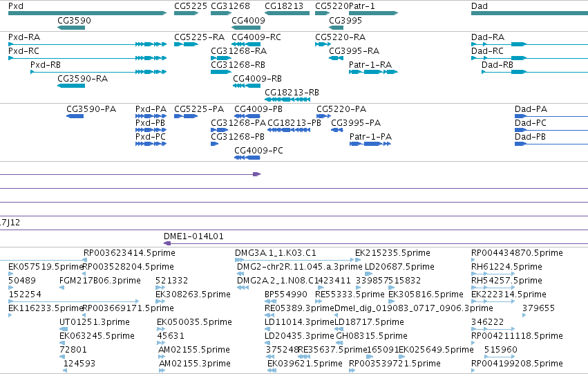Open EST AM02155.3prime
This screenshot has width=588, height=374.
(x=194, y=364)
